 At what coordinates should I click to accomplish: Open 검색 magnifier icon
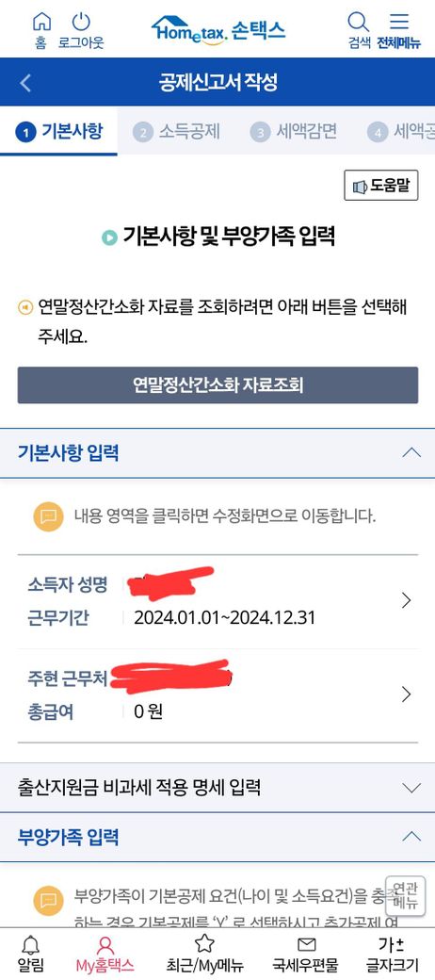tap(359, 22)
